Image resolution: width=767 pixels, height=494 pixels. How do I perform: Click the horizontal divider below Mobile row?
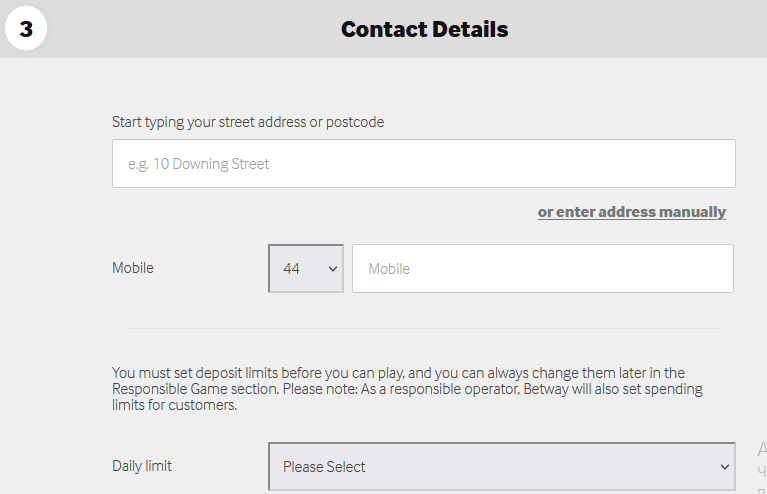[423, 328]
